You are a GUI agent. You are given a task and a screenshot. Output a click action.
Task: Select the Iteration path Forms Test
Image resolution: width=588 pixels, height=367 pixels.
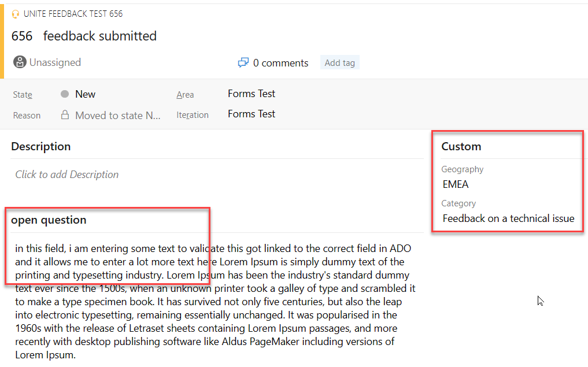(x=252, y=114)
